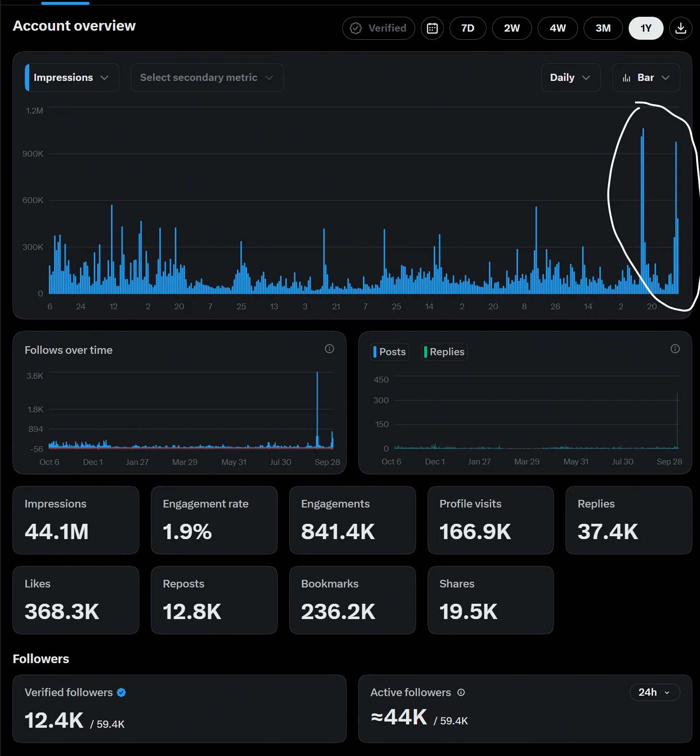This screenshot has width=700, height=756.
Task: Toggle the Replies series in chart
Action: [x=444, y=352]
